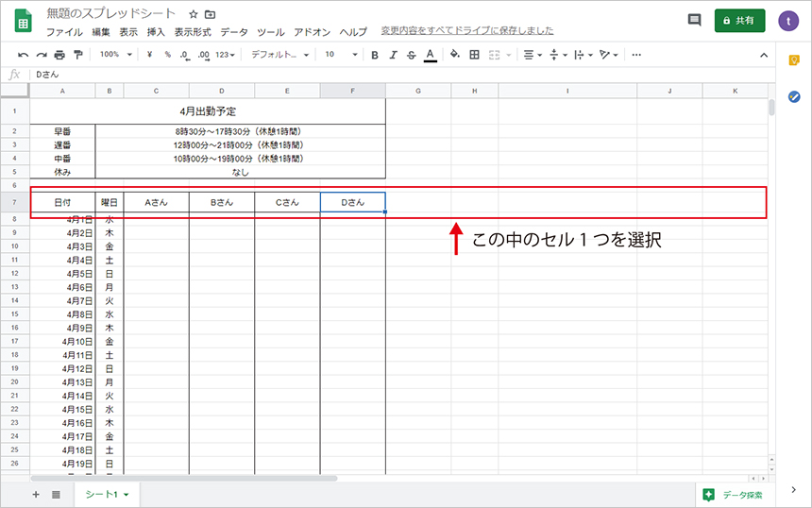The height and width of the screenshot is (508, 812).
Task: Open text rotation dropdown
Action: pos(608,55)
